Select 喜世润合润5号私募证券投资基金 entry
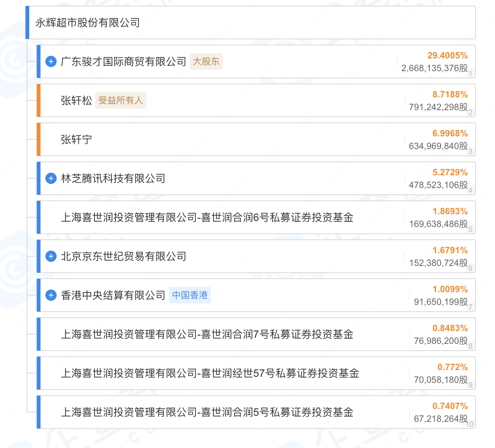 click(x=207, y=412)
